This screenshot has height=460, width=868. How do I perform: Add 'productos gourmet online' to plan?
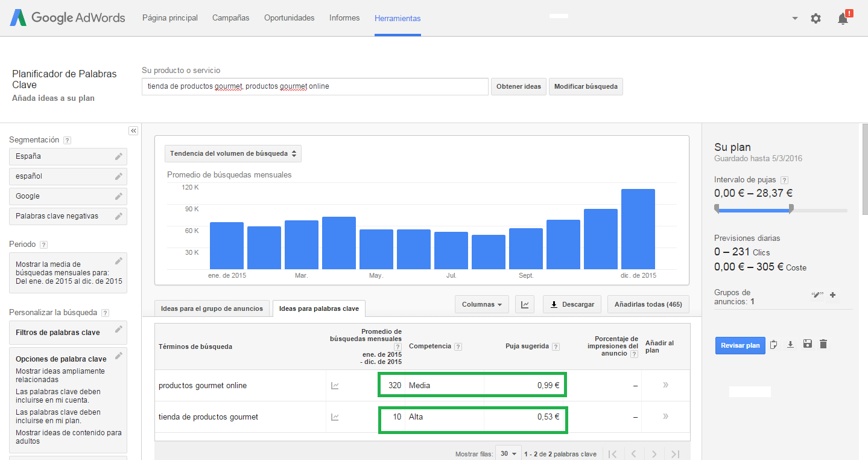pyautogui.click(x=665, y=385)
